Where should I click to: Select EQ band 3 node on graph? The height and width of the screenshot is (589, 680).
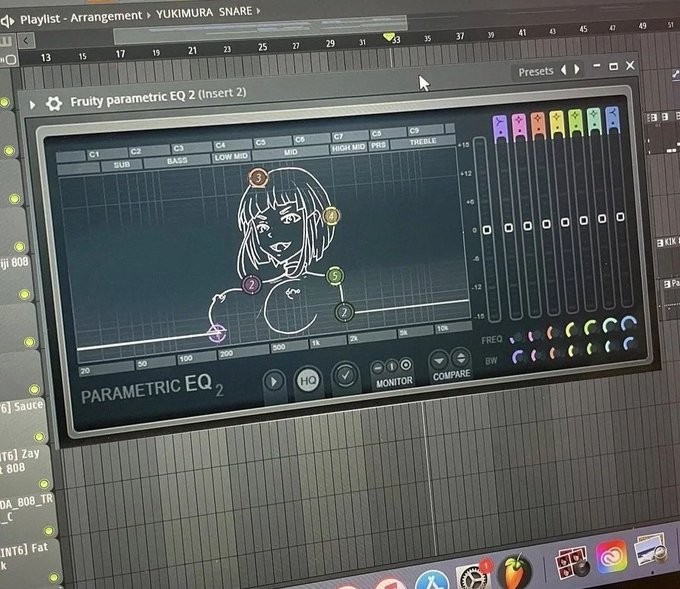258,178
